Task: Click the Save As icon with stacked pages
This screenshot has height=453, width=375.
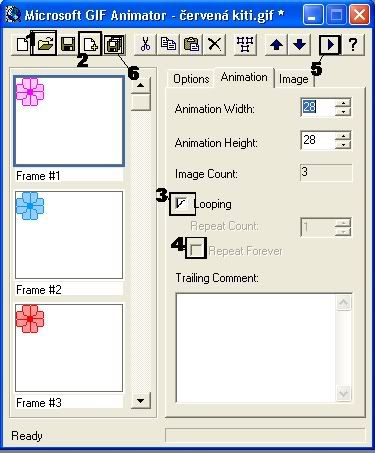Action: (114, 44)
